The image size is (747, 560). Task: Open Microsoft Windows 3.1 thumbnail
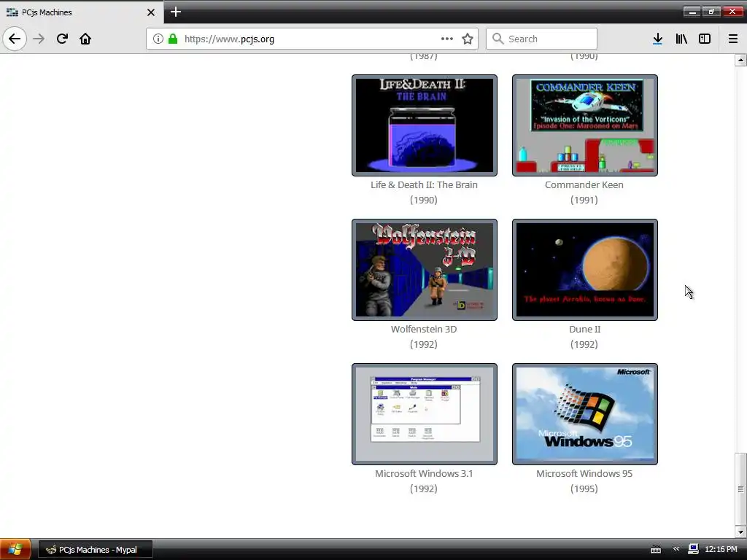(x=424, y=414)
